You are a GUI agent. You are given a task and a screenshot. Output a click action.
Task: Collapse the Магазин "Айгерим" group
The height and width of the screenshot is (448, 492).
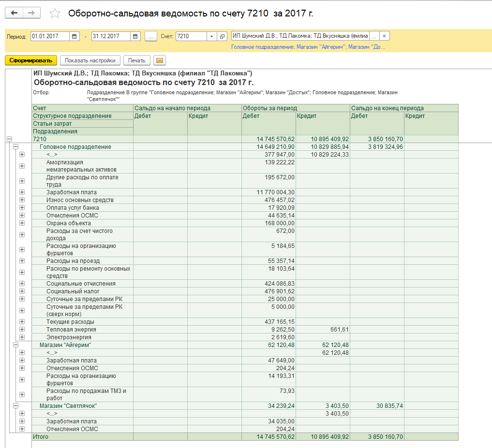15,345
